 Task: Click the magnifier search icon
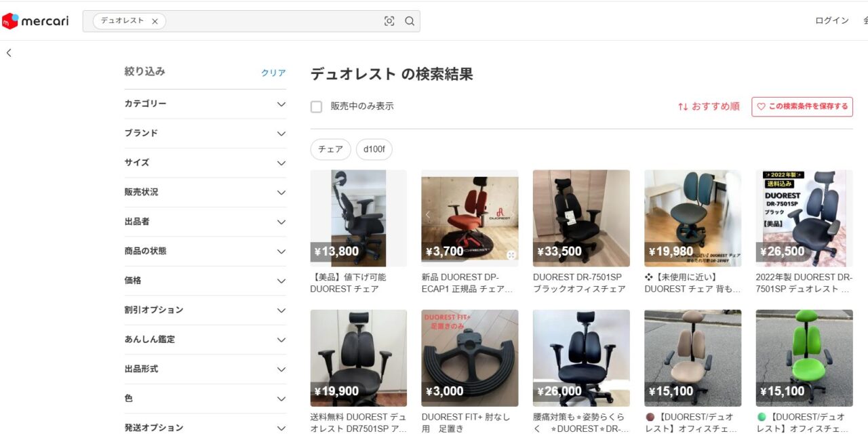410,21
